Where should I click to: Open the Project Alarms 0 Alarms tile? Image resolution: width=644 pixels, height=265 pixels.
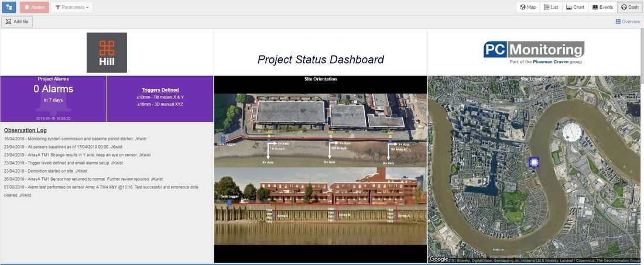53,99
